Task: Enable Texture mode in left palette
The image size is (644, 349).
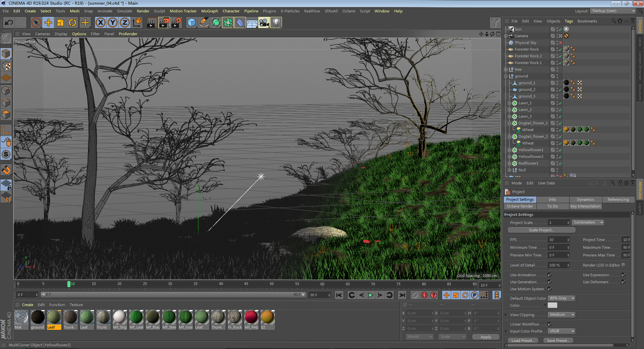Action: click(x=6, y=66)
